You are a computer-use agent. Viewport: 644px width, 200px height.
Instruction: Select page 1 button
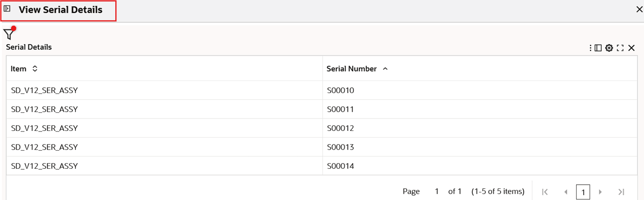[583, 192]
